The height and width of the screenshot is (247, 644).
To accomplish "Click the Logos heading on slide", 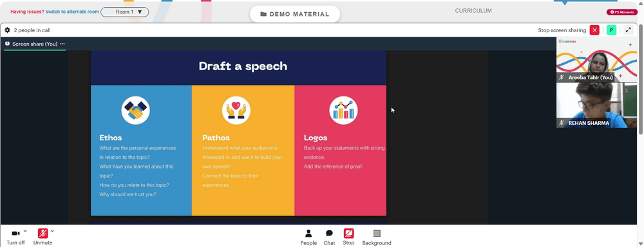I will tap(316, 138).
